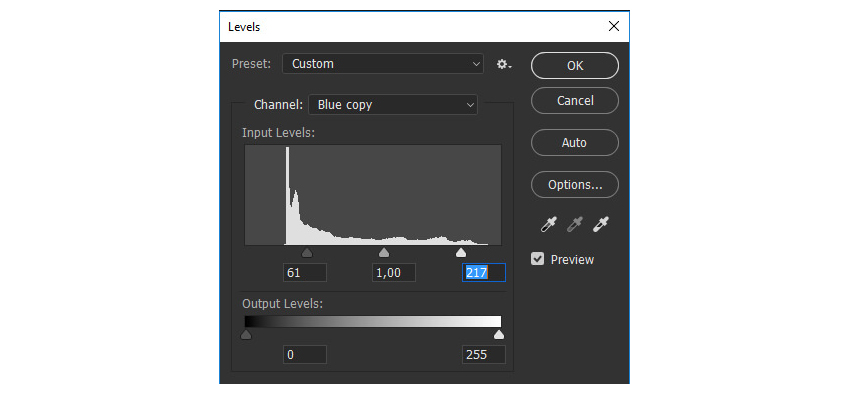This screenshot has width=850, height=394.
Task: Select the black point eyedropper
Action: point(549,224)
